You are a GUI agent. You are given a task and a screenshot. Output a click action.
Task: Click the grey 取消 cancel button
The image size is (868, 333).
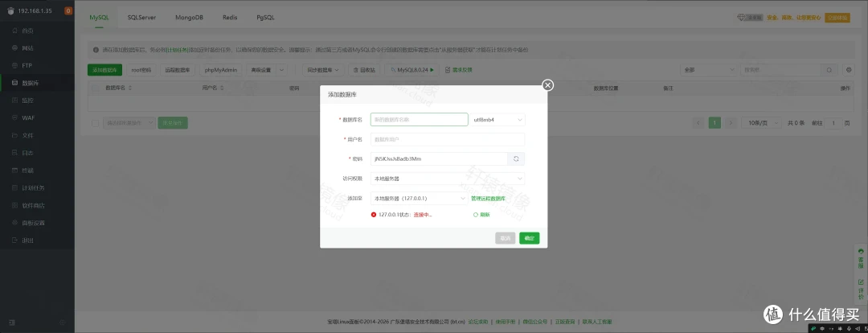pos(506,238)
